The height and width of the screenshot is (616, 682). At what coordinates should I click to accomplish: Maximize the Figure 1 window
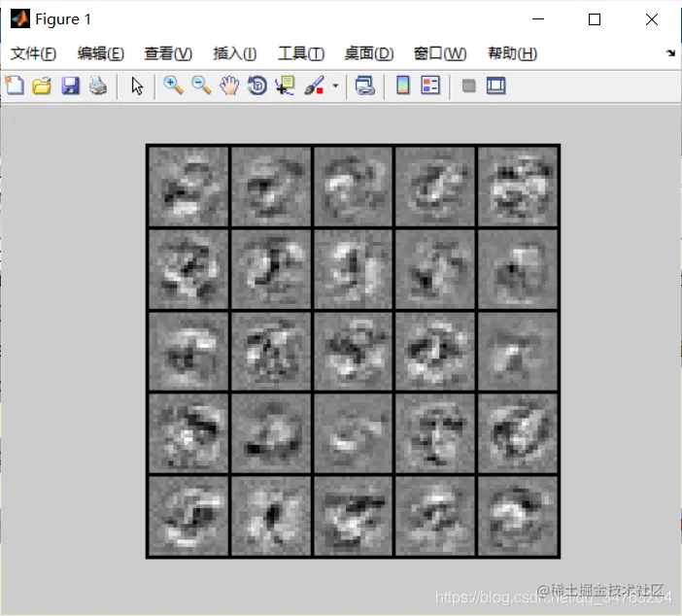[x=595, y=19]
